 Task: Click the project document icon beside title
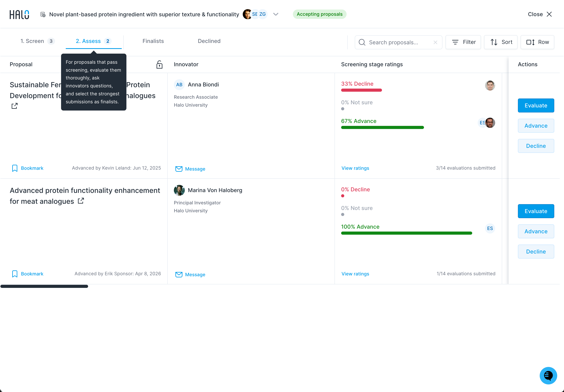43,15
